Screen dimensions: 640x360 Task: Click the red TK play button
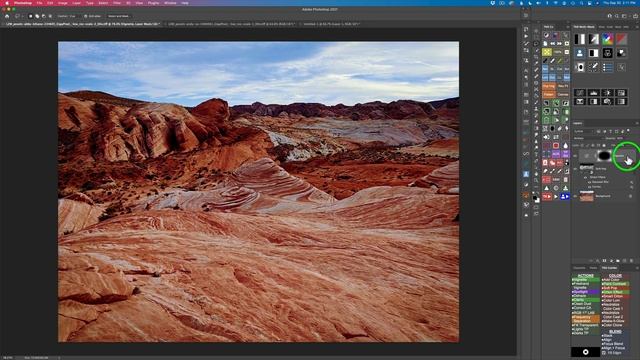point(547,197)
